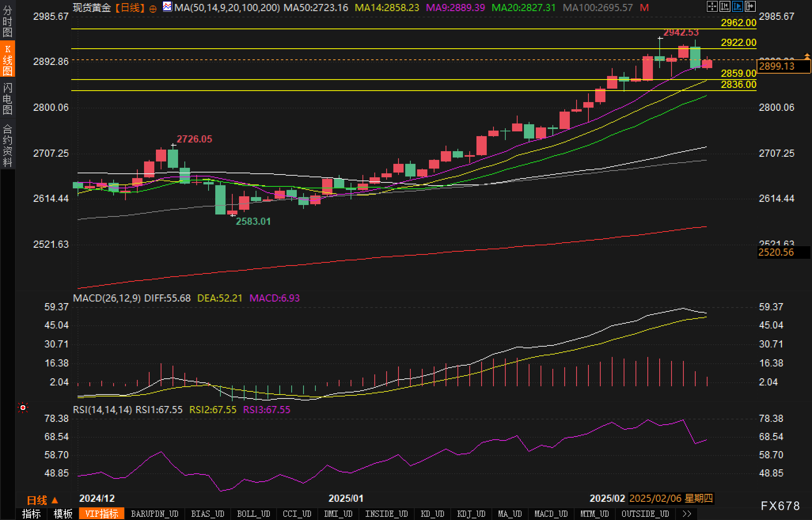The image size is (812, 520).
Task: Open 合约资料 in the left sidebar
Action: click(8, 145)
